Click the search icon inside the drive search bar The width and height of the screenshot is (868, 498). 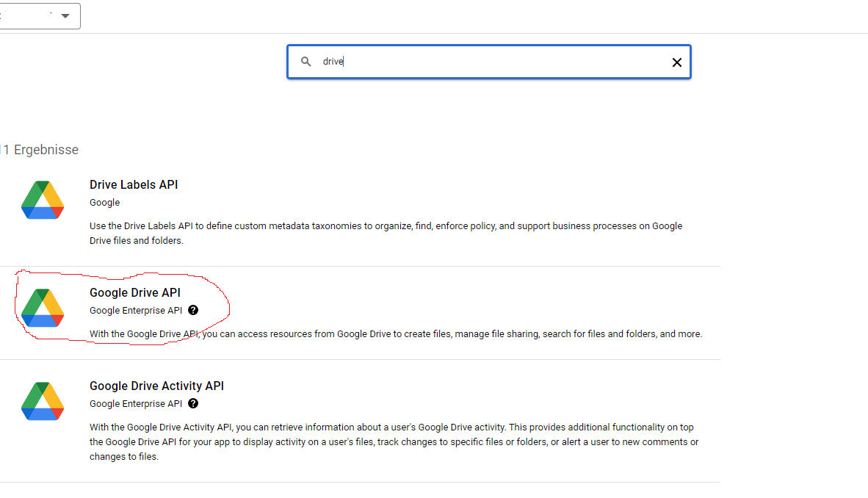point(306,61)
